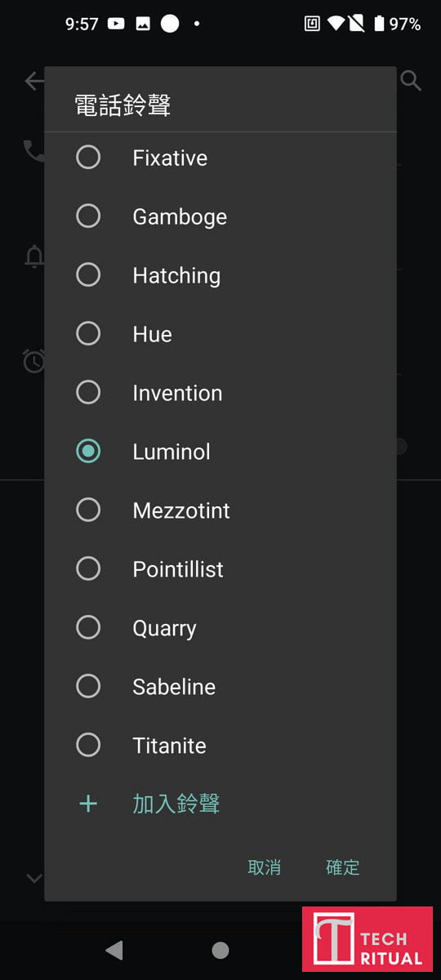Tap the Android back navigation triangle
This screenshot has width=441, height=980.
coord(114,950)
